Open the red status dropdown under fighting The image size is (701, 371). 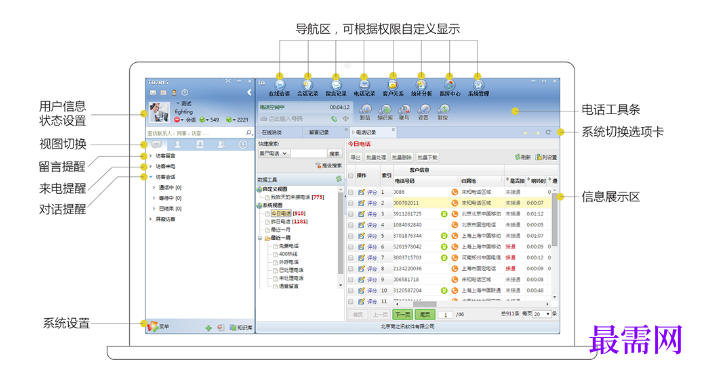pyautogui.click(x=179, y=120)
